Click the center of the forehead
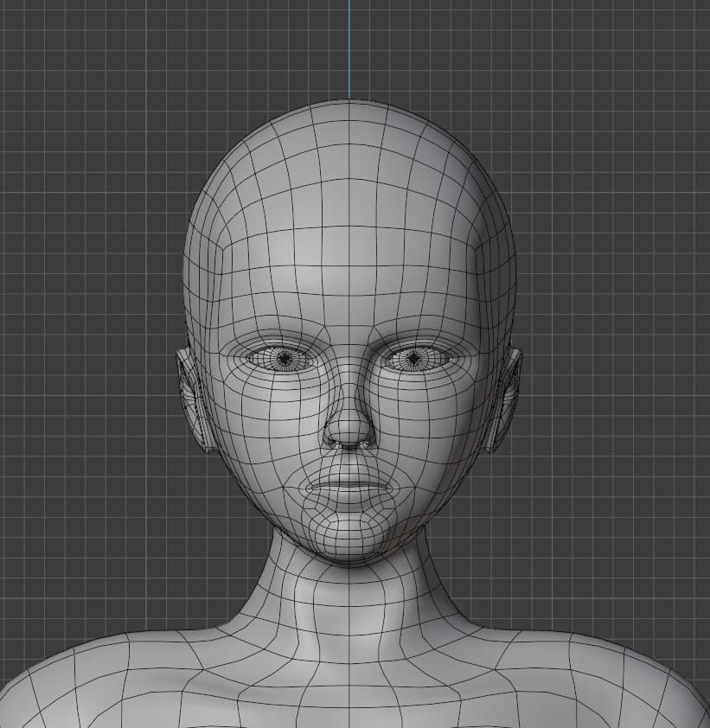The image size is (710, 728). pyautogui.click(x=349, y=259)
